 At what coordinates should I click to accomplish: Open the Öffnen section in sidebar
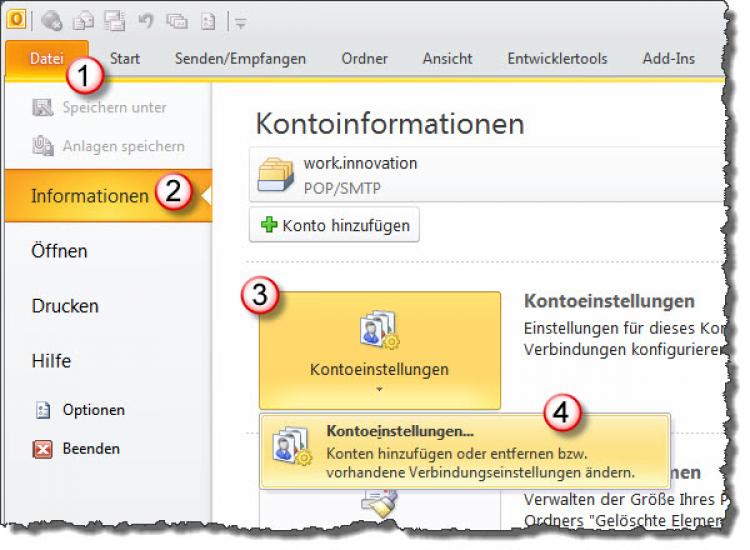point(59,251)
